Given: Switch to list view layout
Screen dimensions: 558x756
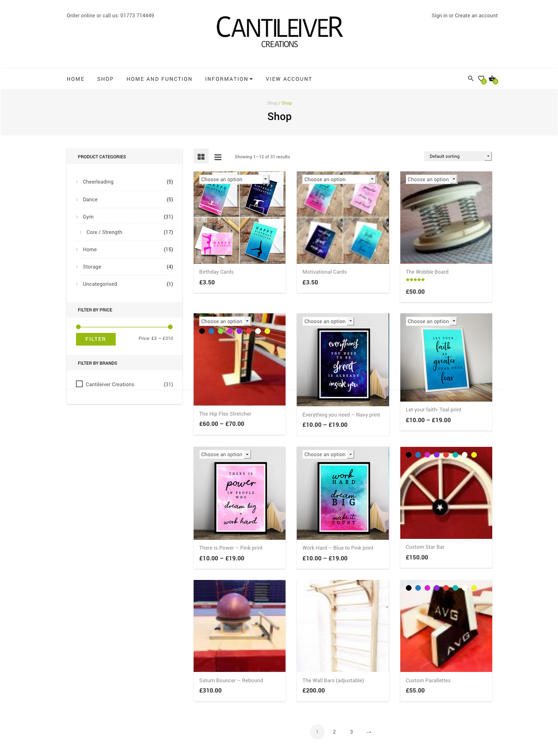Looking at the screenshot, I should tap(218, 157).
